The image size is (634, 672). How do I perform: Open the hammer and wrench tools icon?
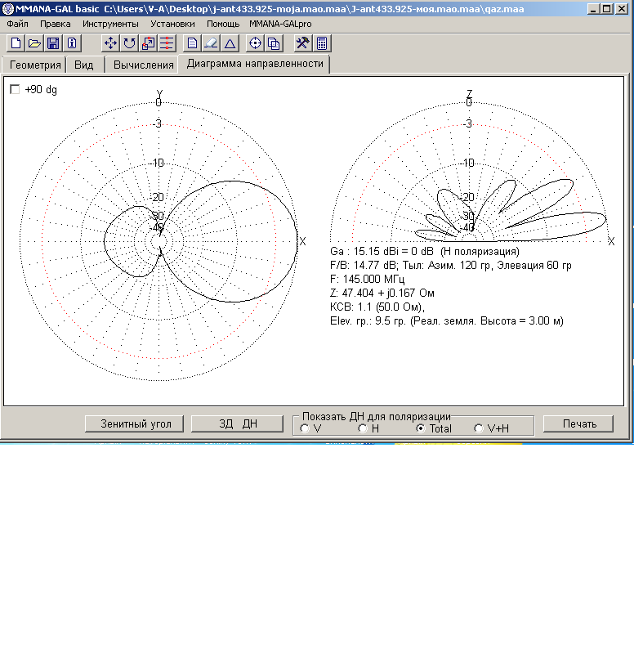click(302, 43)
